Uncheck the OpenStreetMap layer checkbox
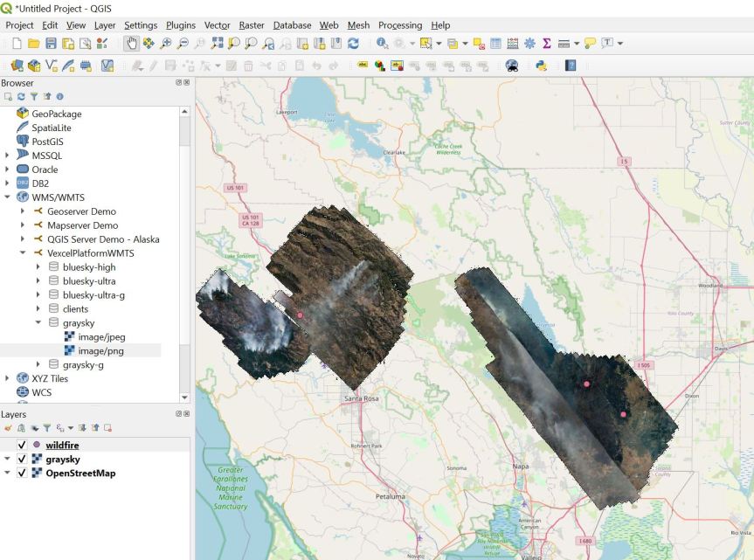Screen dimensions: 754x560 click(21, 474)
